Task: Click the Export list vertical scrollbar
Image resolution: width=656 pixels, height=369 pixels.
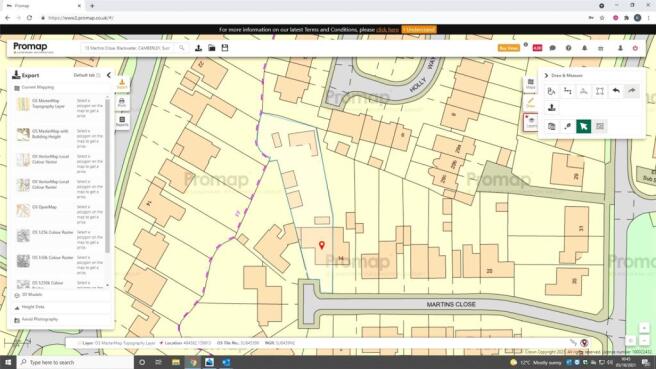Action: coord(108,176)
